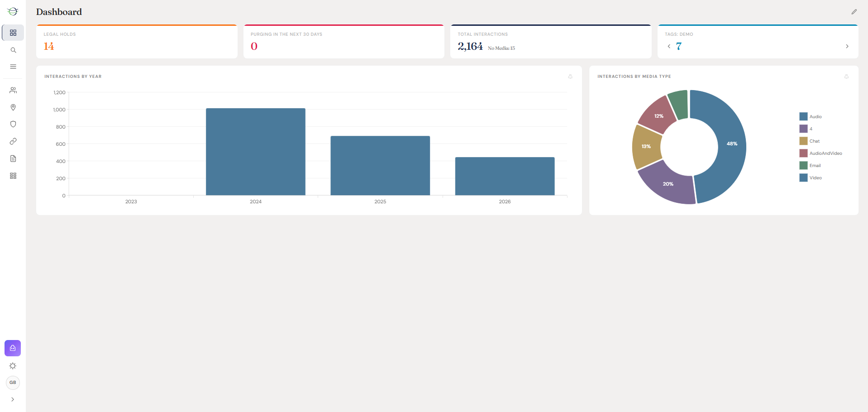This screenshot has height=412, width=868.
Task: Toggle the Chat legend color swatch
Action: tap(803, 141)
